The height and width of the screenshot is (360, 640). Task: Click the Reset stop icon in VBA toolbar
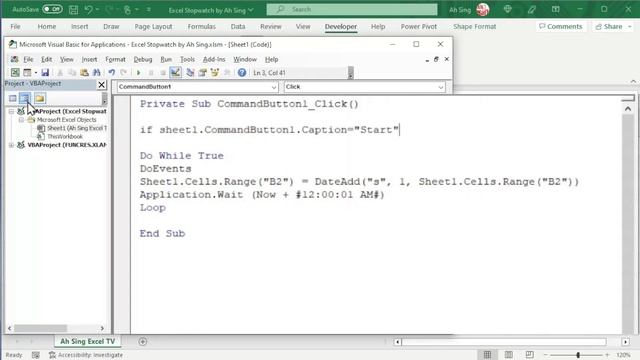(162, 73)
